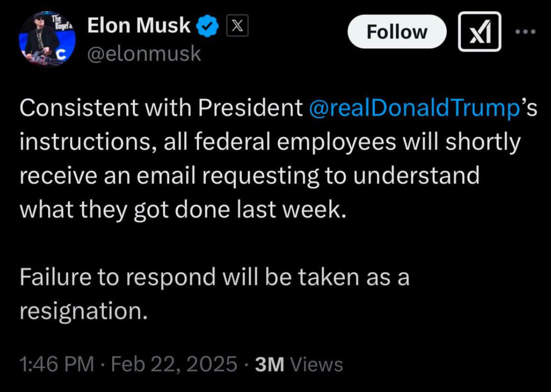Select the "Consistent with President" text
551x392 pixels.
tap(161, 108)
